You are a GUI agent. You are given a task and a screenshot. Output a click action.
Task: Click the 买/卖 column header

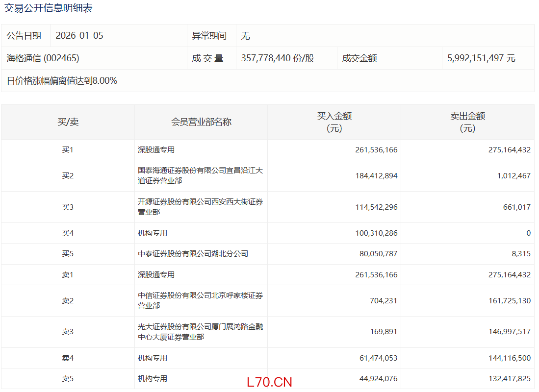coord(68,122)
